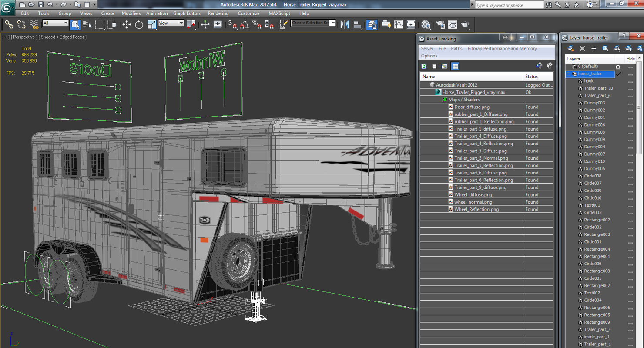Choose the Bind to Space Warp tool
The height and width of the screenshot is (348, 644).
[34, 24]
